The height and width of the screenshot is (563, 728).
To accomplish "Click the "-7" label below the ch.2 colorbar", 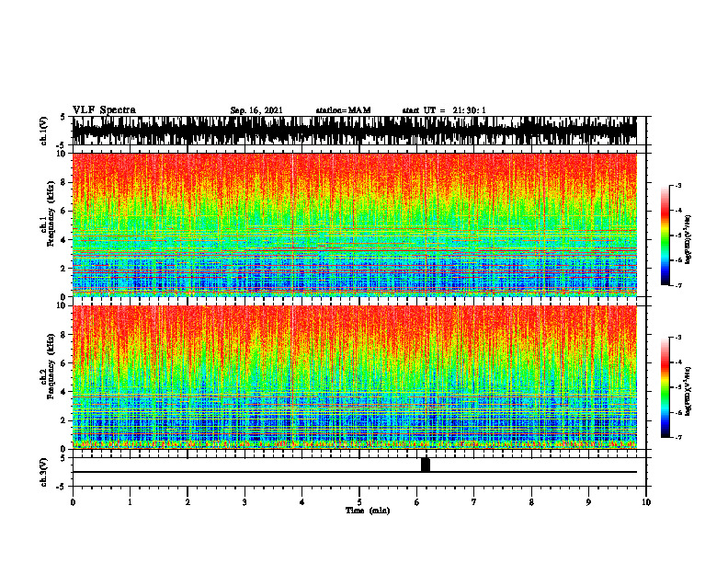I will [677, 437].
